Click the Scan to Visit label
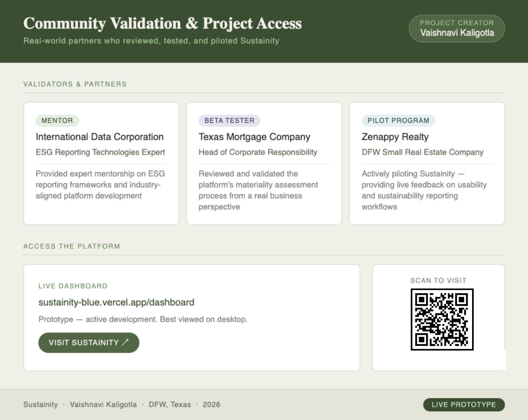Screen dimensions: 528x420 [x=438, y=281]
